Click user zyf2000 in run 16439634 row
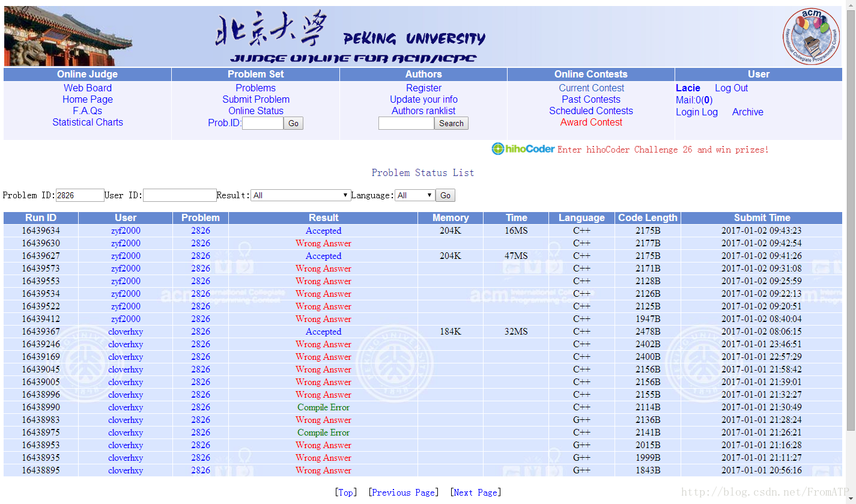Image resolution: width=856 pixels, height=504 pixels. (x=126, y=231)
